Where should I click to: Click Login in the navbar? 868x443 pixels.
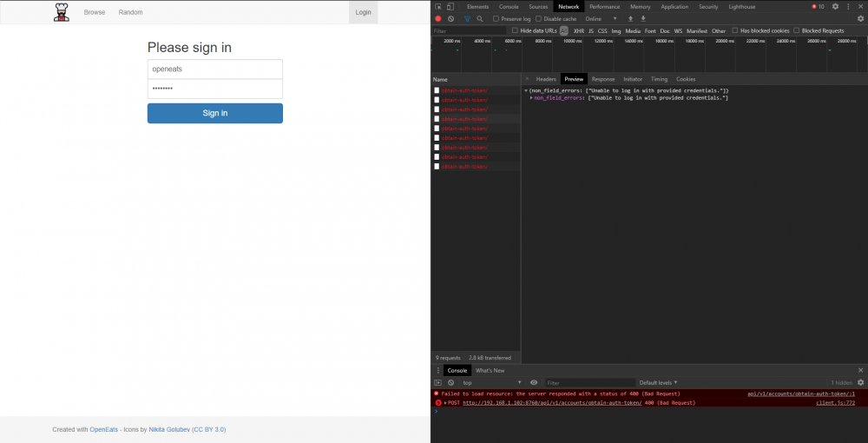coord(363,12)
